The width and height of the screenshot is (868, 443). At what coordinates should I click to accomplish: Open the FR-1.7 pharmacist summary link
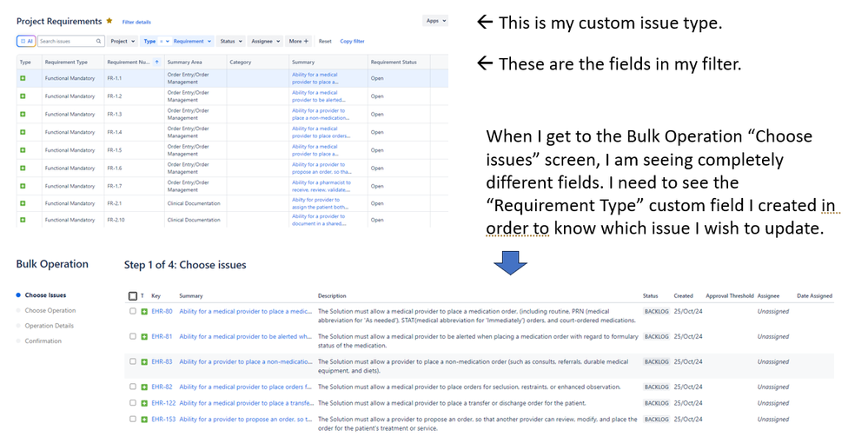(x=321, y=186)
